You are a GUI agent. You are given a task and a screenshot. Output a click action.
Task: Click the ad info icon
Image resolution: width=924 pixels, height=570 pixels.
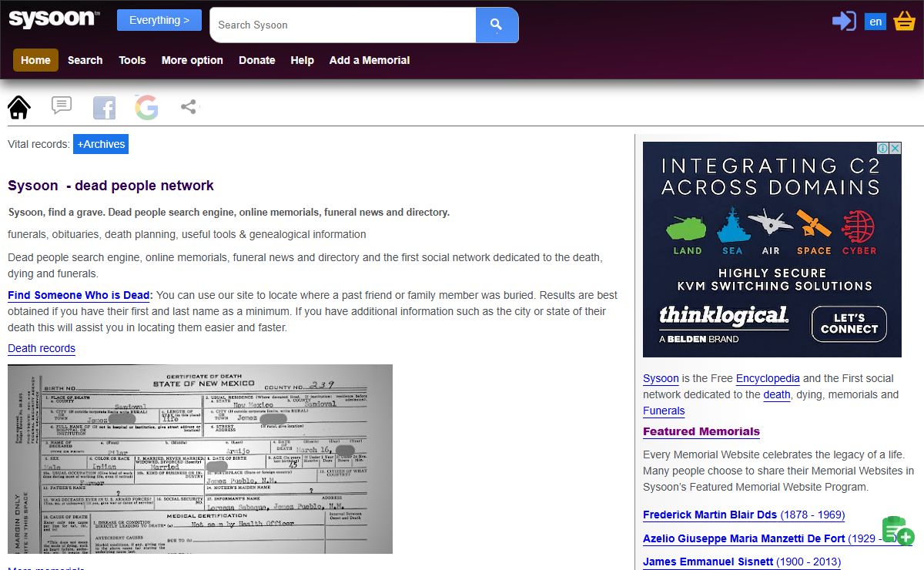pyautogui.click(x=884, y=148)
